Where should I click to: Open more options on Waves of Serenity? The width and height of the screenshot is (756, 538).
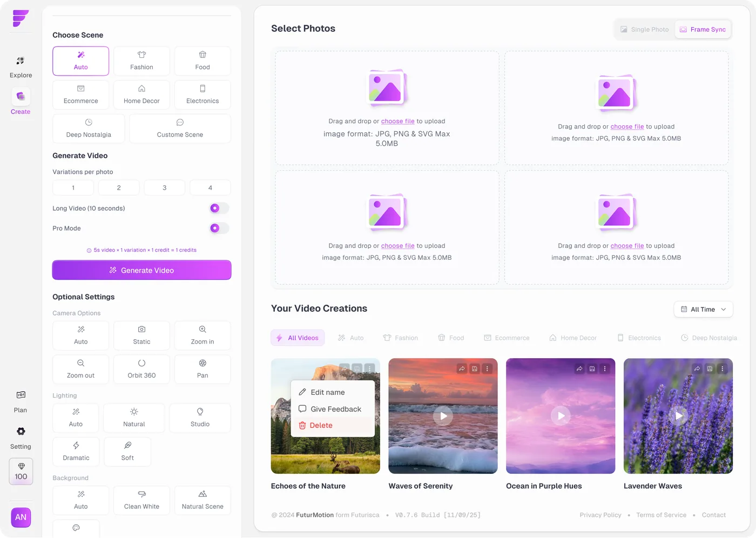click(x=487, y=368)
